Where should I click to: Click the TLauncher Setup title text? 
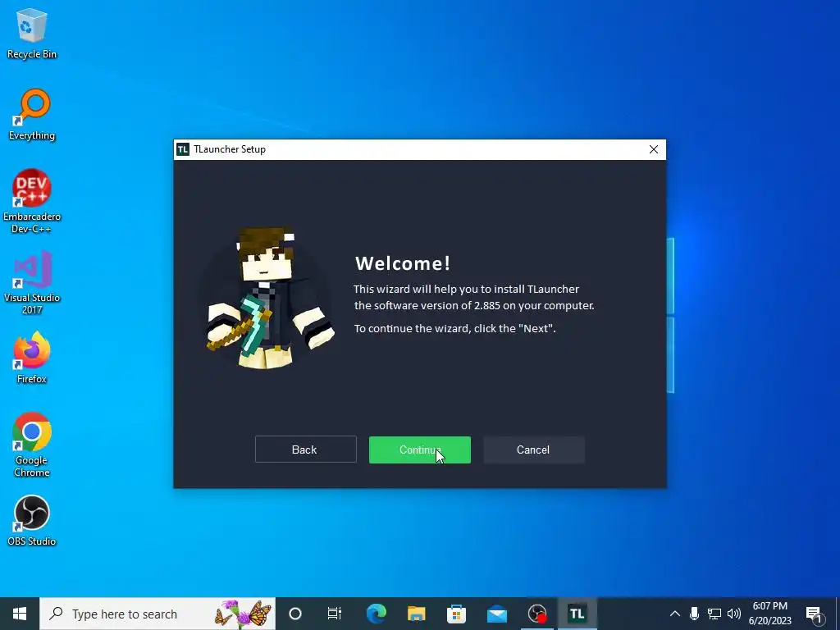[230, 149]
